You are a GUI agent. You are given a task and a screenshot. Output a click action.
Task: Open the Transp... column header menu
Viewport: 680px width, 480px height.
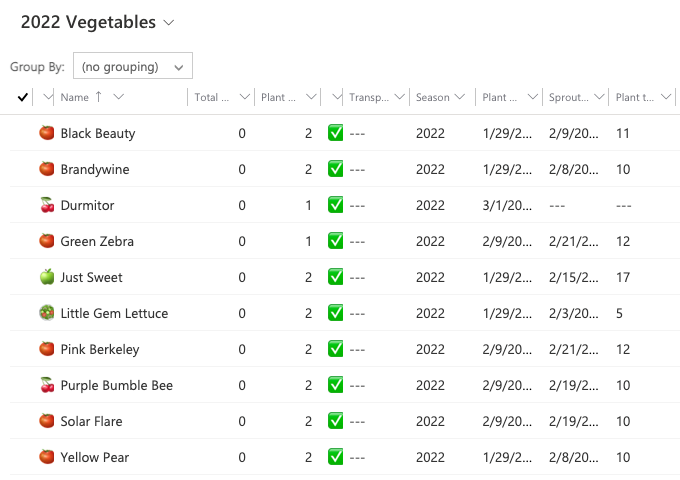400,97
